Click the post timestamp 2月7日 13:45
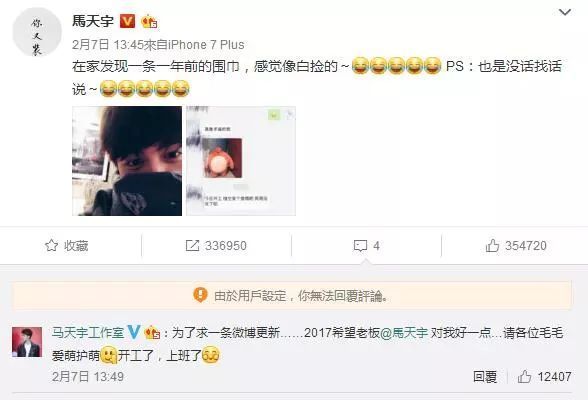This screenshot has height=400, width=588. pos(108,45)
